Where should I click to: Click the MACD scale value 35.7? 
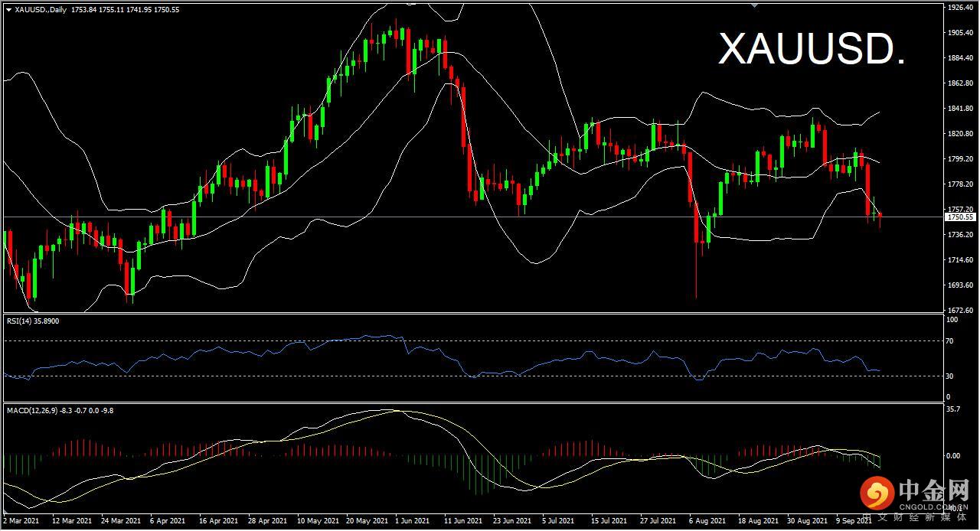pos(953,409)
